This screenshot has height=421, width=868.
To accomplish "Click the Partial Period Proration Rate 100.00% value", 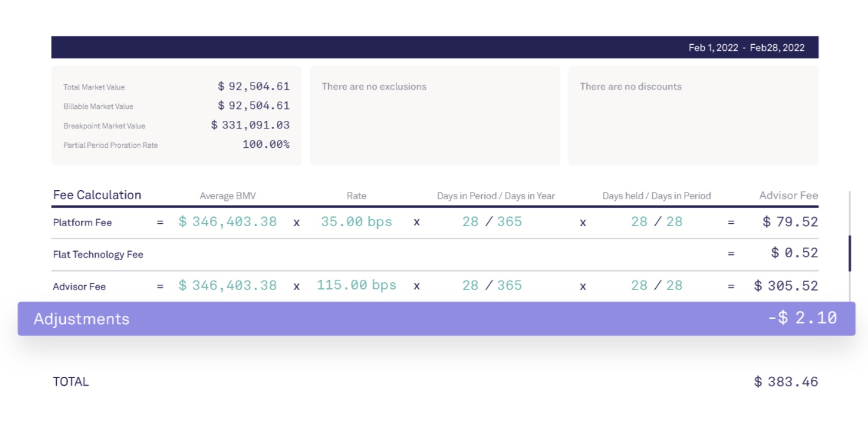I will click(265, 145).
